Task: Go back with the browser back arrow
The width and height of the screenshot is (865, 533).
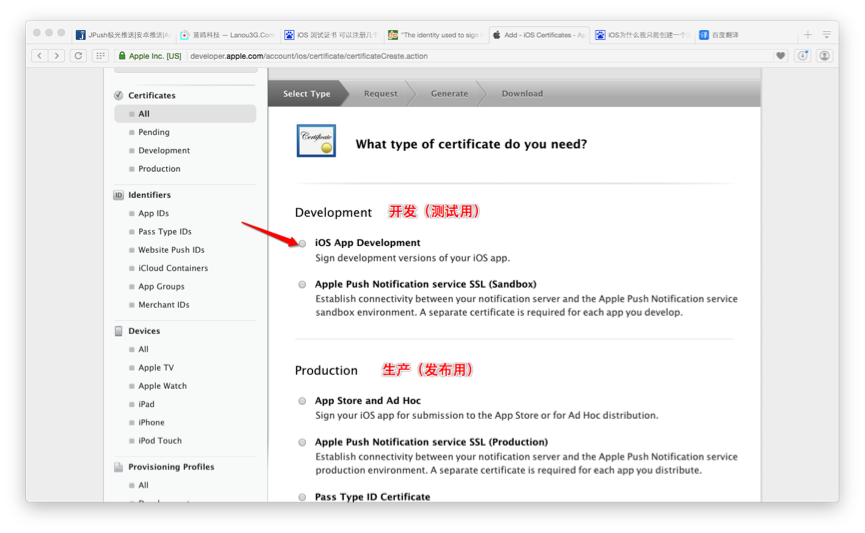Action: pos(40,56)
